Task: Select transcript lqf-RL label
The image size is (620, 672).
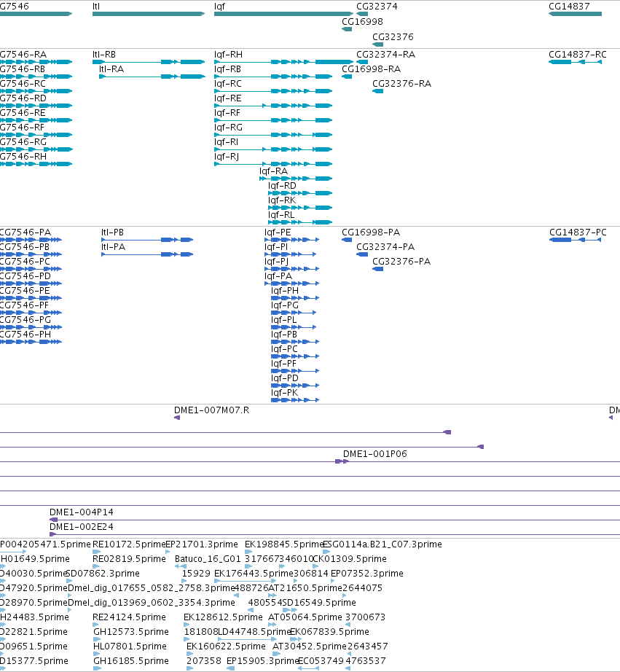Action: [281, 215]
